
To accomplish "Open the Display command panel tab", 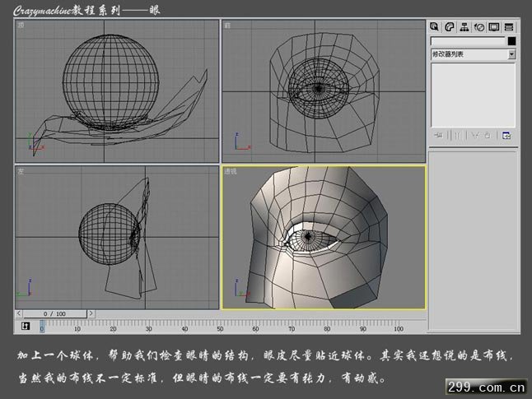I will (x=493, y=27).
